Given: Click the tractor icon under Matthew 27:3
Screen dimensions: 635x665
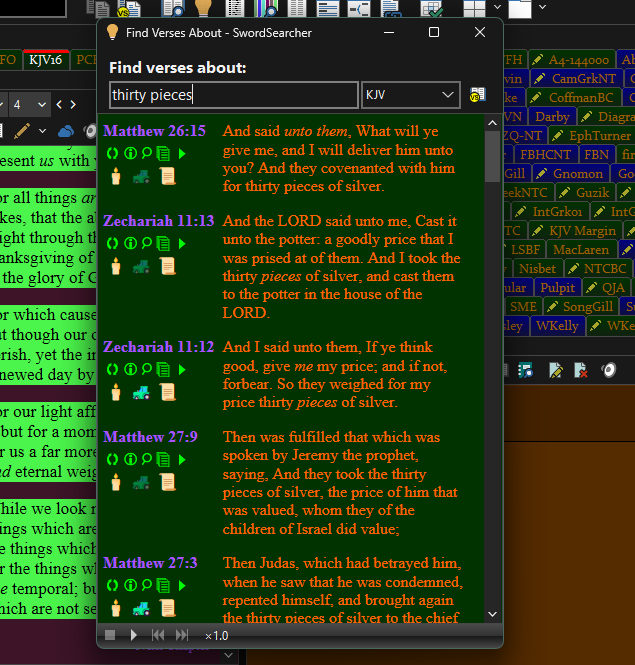Looking at the screenshot, I should [x=141, y=609].
